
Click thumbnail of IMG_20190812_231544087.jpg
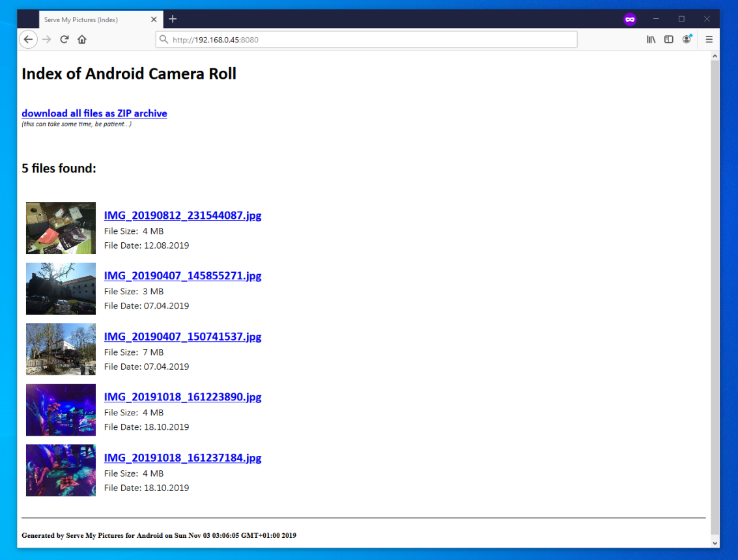tap(61, 229)
